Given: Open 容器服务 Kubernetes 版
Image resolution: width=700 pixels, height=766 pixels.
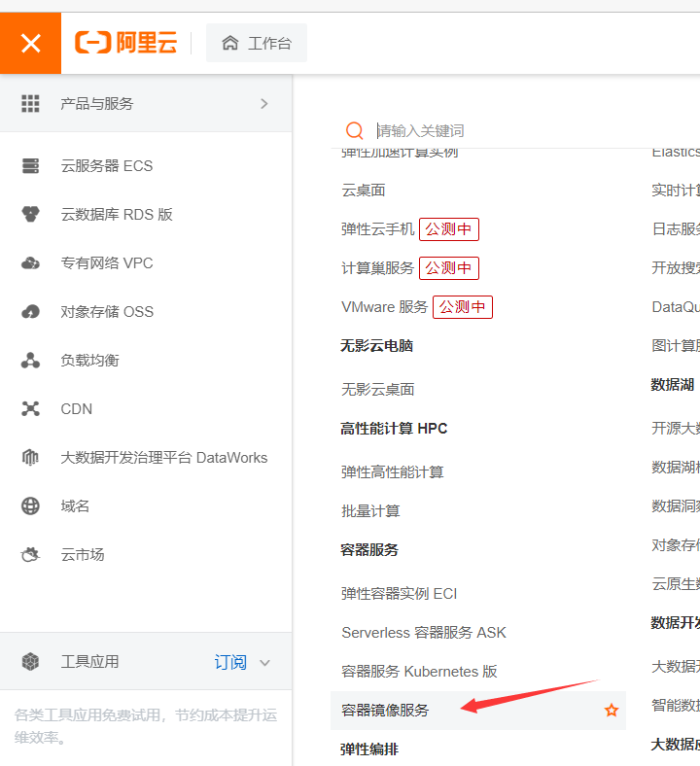Looking at the screenshot, I should point(419,672).
